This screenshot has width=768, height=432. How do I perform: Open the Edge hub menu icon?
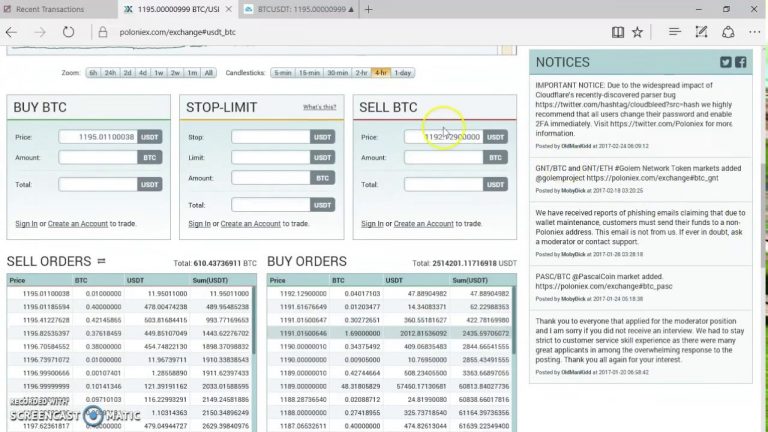[674, 32]
